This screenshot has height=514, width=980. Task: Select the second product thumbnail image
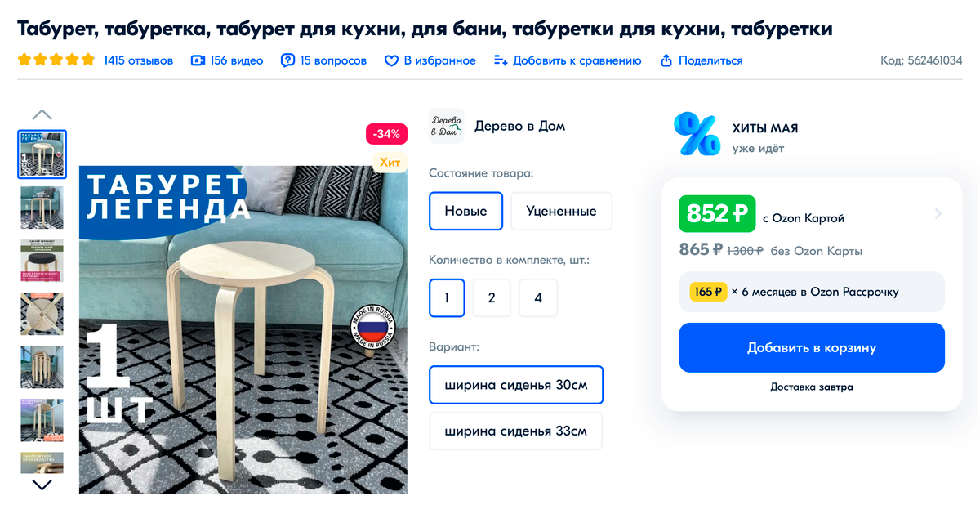pos(42,208)
